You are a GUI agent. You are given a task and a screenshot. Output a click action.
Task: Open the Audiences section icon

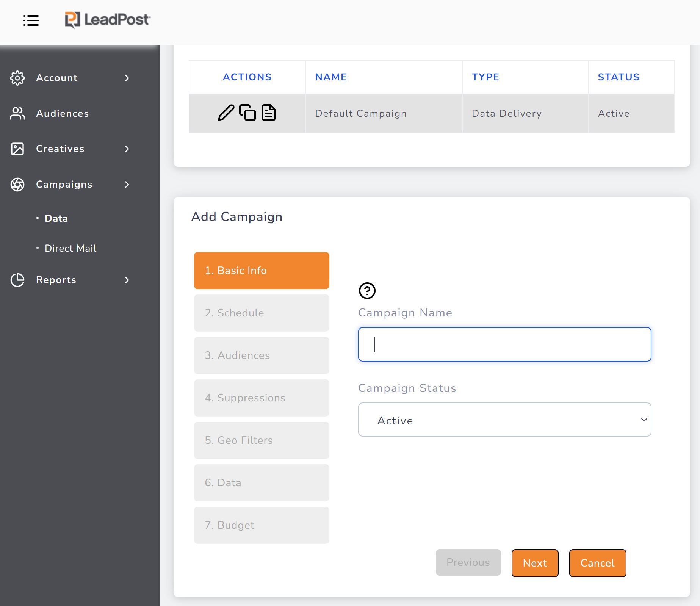click(x=17, y=113)
